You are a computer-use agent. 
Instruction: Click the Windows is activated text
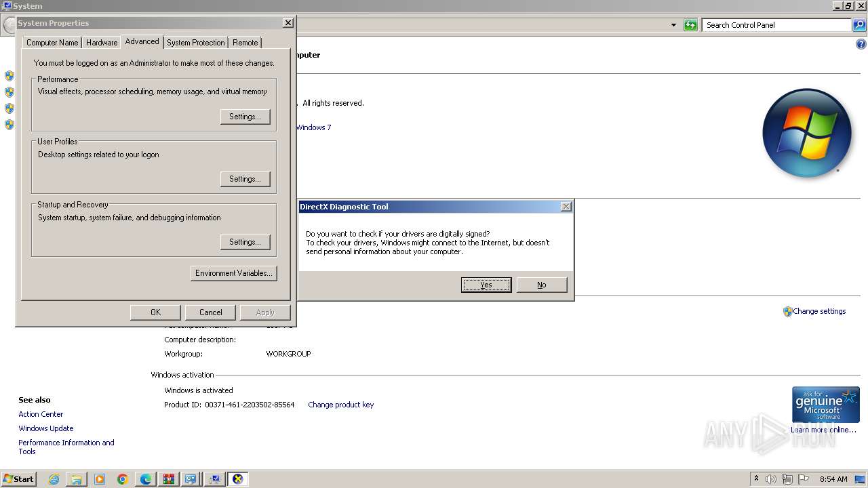(x=199, y=390)
